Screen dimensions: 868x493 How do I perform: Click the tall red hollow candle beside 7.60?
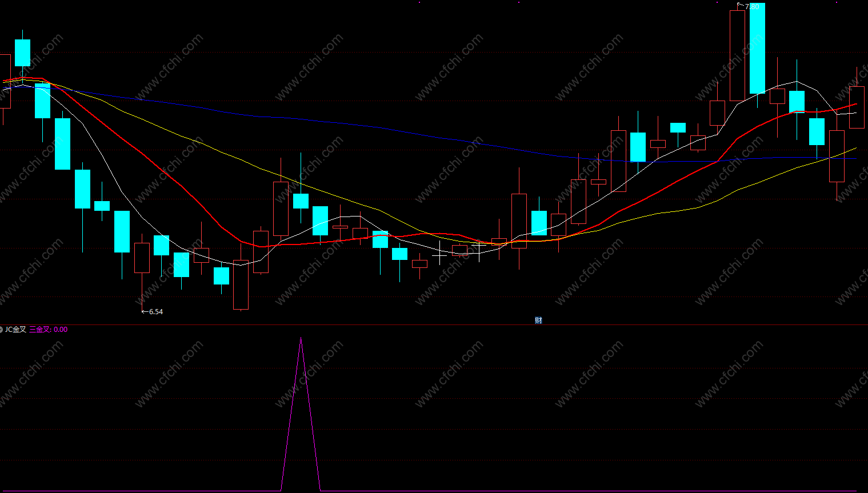point(737,55)
